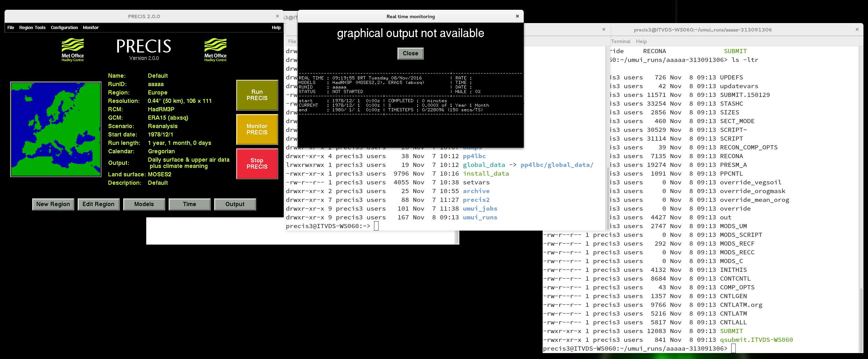Click the Stop PRECIS button

(257, 163)
